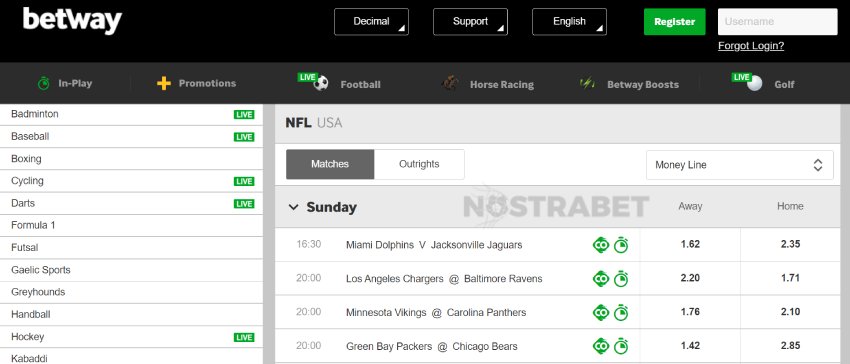The width and height of the screenshot is (850, 364).
Task: Open the English language dropdown
Action: [x=569, y=22]
